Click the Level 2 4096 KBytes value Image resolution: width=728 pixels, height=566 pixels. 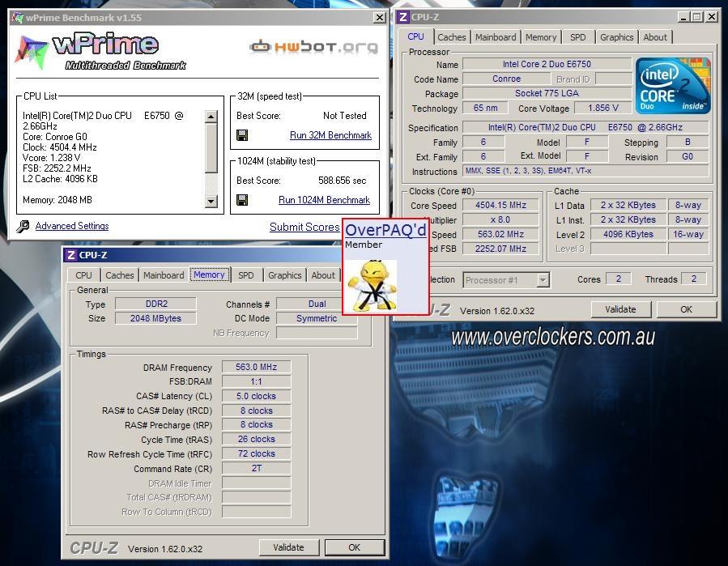click(x=628, y=235)
